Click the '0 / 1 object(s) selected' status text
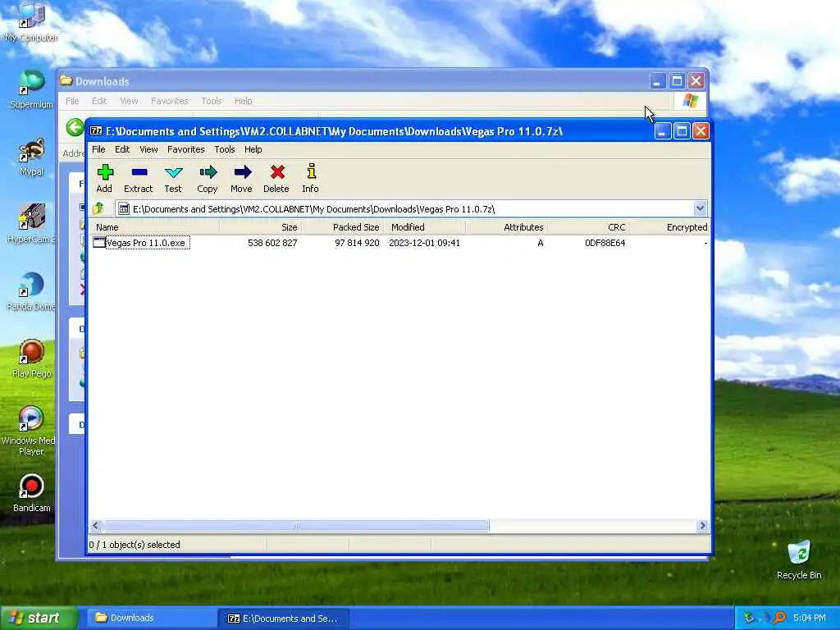 pyautogui.click(x=135, y=545)
